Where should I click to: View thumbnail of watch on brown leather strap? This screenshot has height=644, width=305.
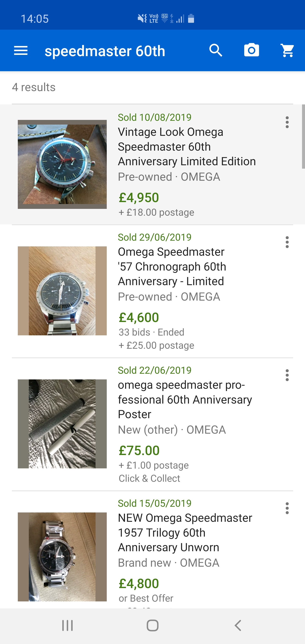click(62, 164)
